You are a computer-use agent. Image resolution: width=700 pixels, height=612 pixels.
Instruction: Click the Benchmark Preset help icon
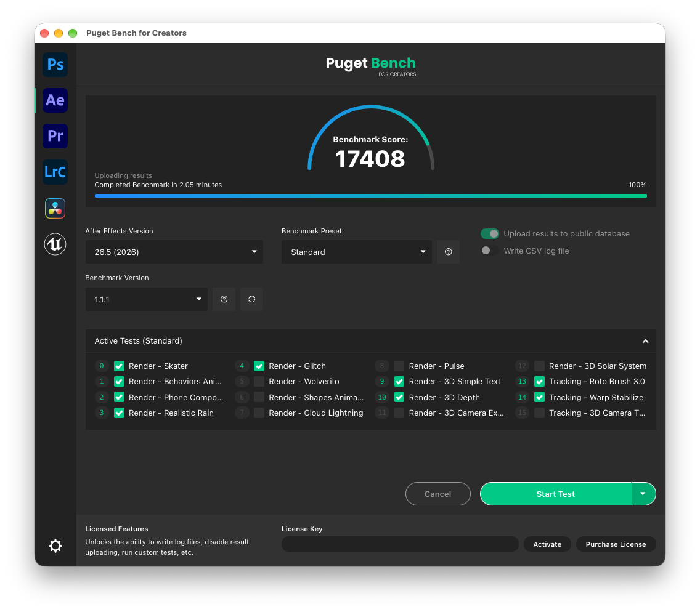coord(448,252)
